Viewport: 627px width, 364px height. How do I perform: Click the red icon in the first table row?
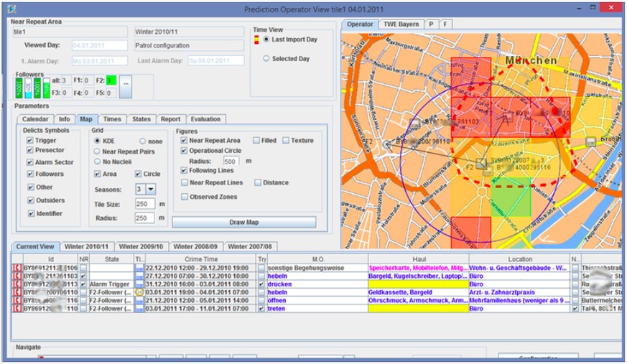point(18,267)
